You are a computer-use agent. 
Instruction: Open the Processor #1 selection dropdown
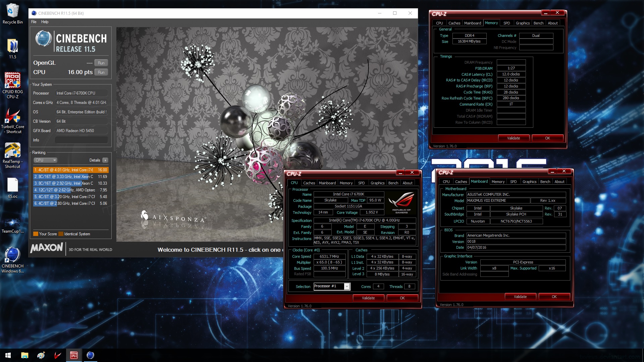click(332, 286)
